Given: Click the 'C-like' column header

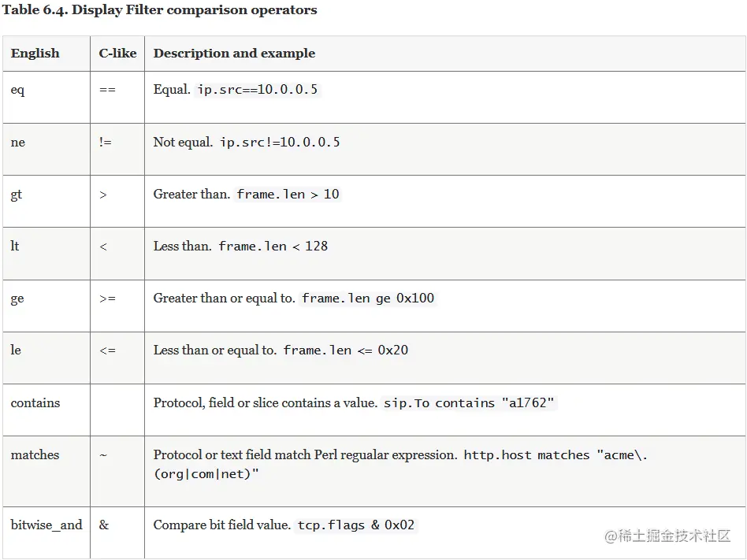Looking at the screenshot, I should tap(117, 53).
